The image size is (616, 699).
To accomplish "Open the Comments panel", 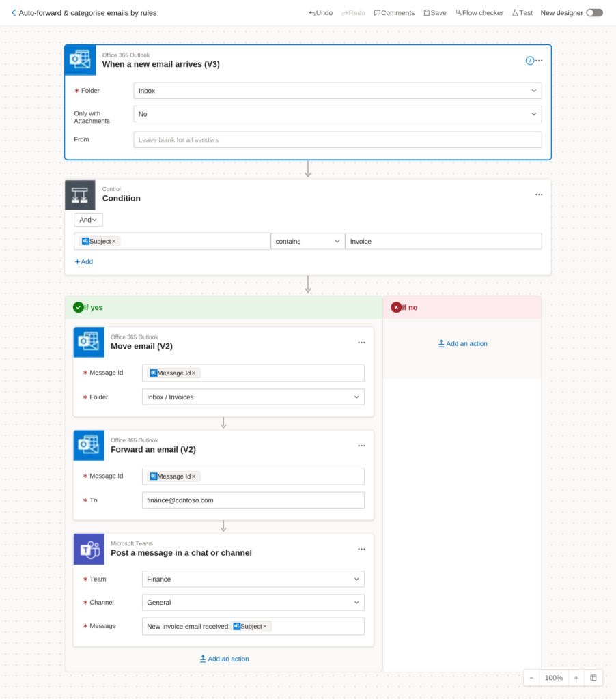I will tap(394, 13).
